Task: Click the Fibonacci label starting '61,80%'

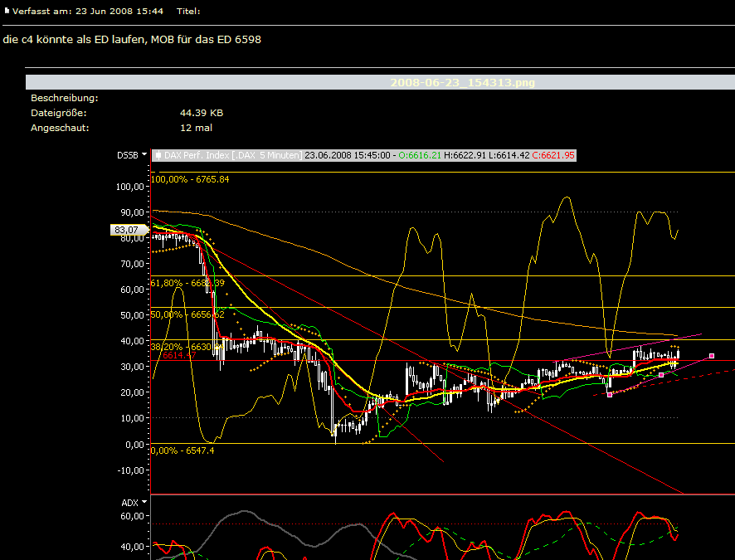Action: coord(187,283)
